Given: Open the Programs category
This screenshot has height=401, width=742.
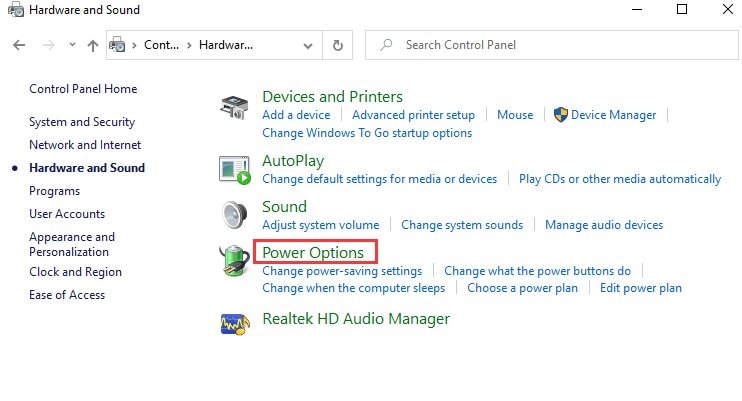Looking at the screenshot, I should [x=54, y=191].
